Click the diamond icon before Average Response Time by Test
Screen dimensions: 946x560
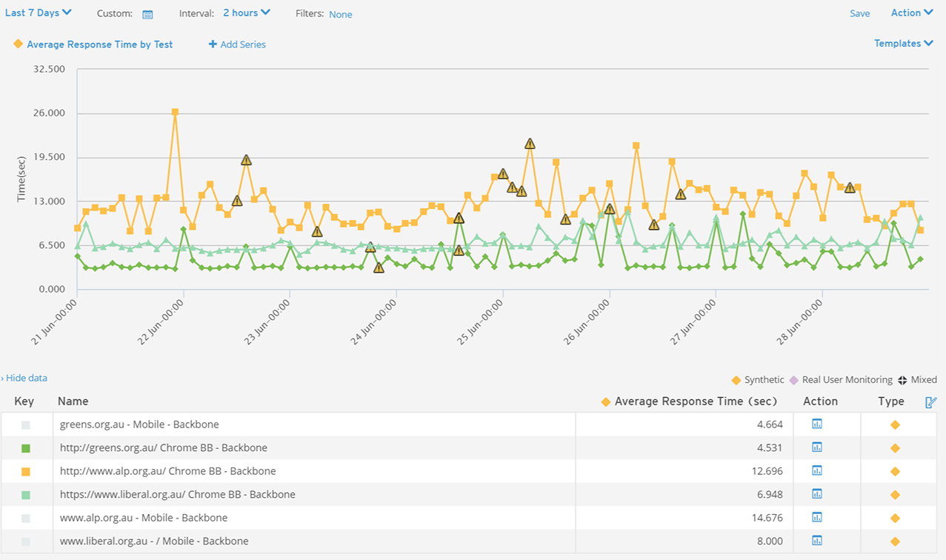click(x=18, y=44)
